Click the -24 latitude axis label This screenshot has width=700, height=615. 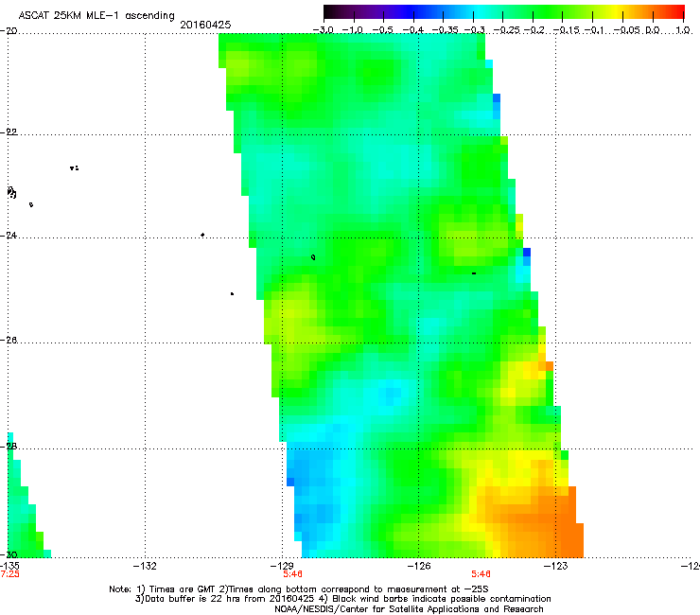[x=9, y=236]
